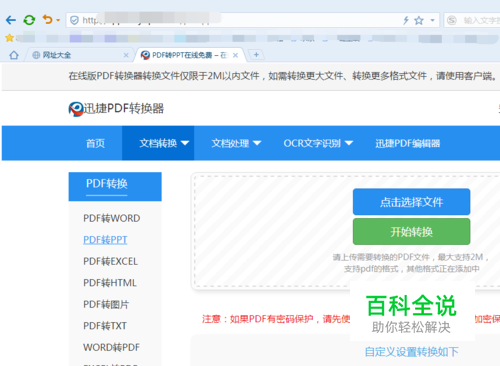Go to the browser home page icon
The width and height of the screenshot is (500, 366).
tap(14, 55)
